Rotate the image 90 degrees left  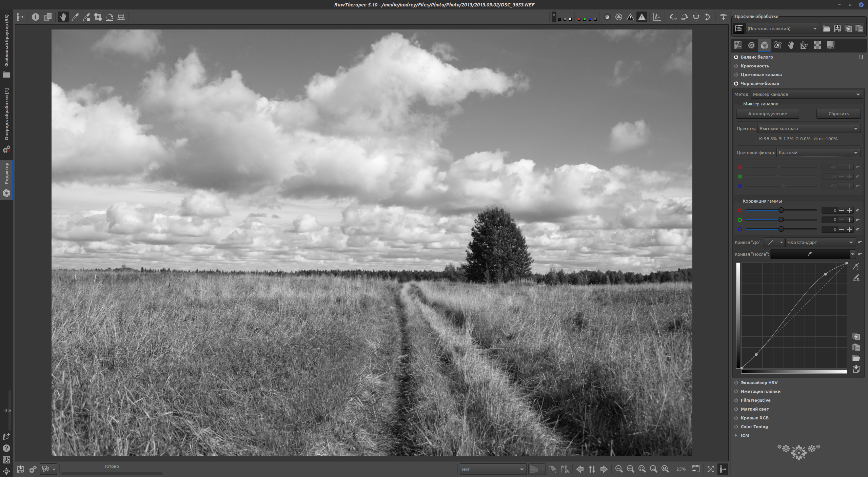point(673,17)
